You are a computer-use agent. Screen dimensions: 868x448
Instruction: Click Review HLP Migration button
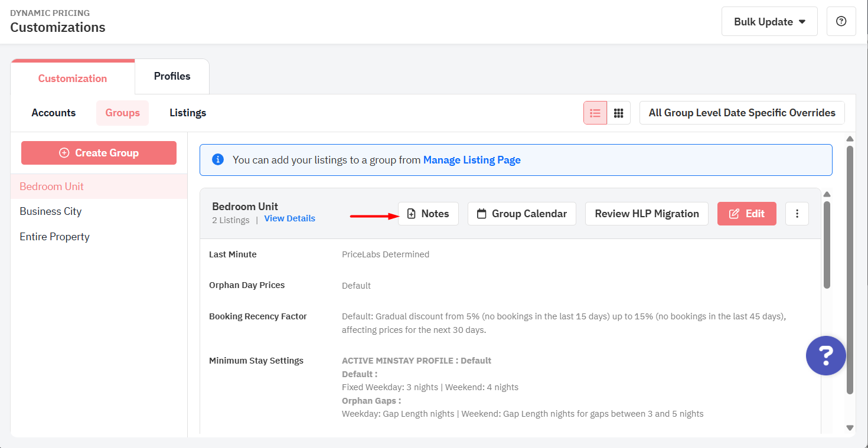pyautogui.click(x=647, y=214)
